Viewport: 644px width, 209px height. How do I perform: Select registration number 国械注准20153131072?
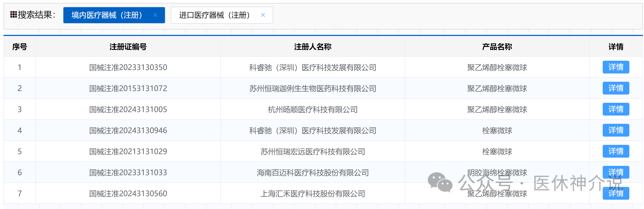pyautogui.click(x=128, y=88)
